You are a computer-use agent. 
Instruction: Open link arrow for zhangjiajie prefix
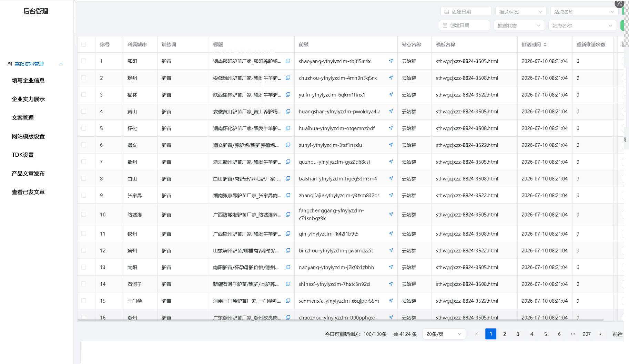[x=391, y=195]
